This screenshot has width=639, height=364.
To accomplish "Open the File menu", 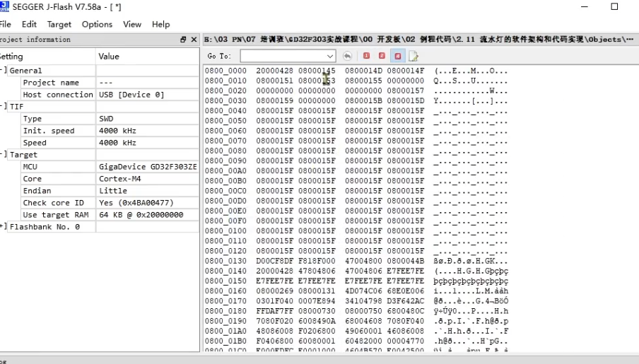I will pos(5,24).
